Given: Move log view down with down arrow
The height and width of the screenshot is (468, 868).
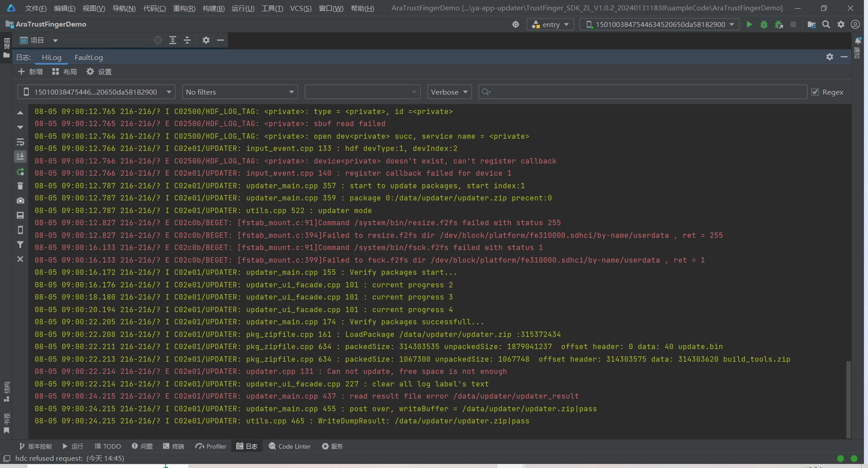Looking at the screenshot, I should pyautogui.click(x=20, y=127).
